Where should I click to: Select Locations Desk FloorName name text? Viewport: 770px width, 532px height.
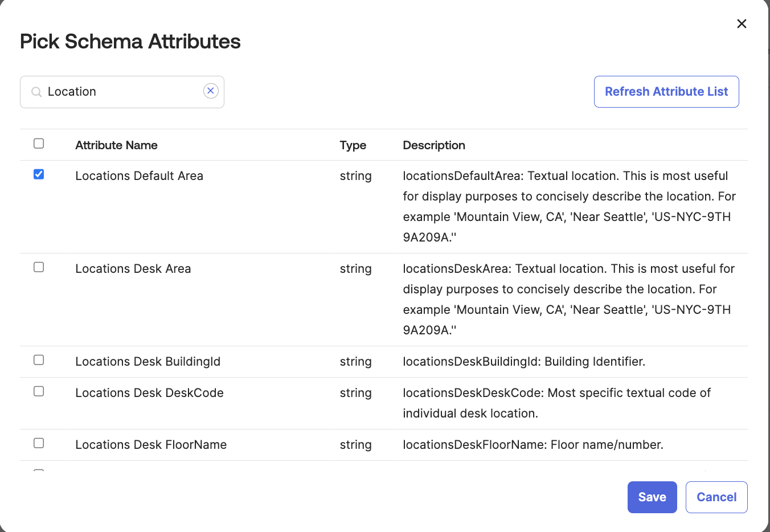click(151, 445)
